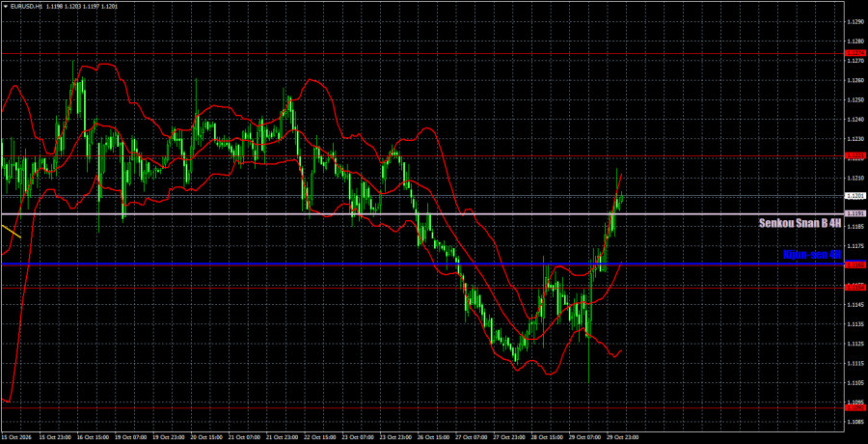Screen dimensions: 868x444
Task: Select the white Senkou Span B horizontal line
Action: [x=422, y=214]
